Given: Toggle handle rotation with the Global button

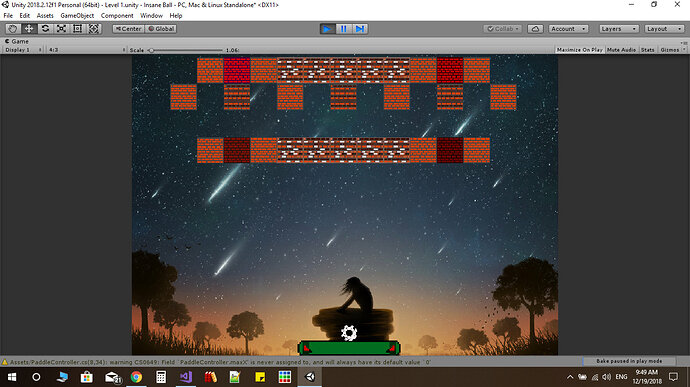Looking at the screenshot, I should (161, 29).
